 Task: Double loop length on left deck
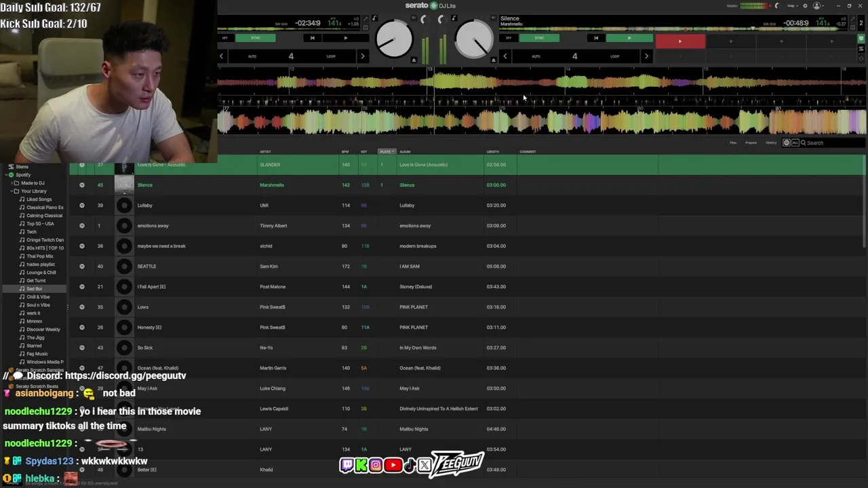(x=363, y=56)
